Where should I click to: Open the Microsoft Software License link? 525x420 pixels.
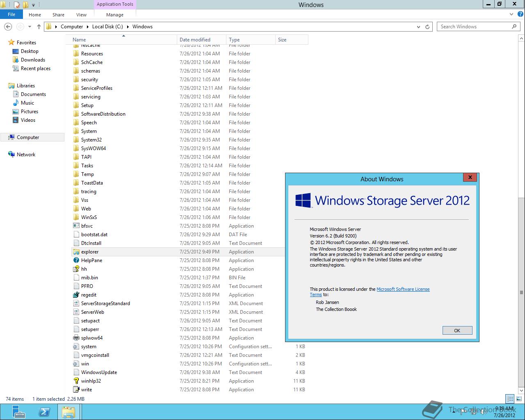pyautogui.click(x=403, y=289)
